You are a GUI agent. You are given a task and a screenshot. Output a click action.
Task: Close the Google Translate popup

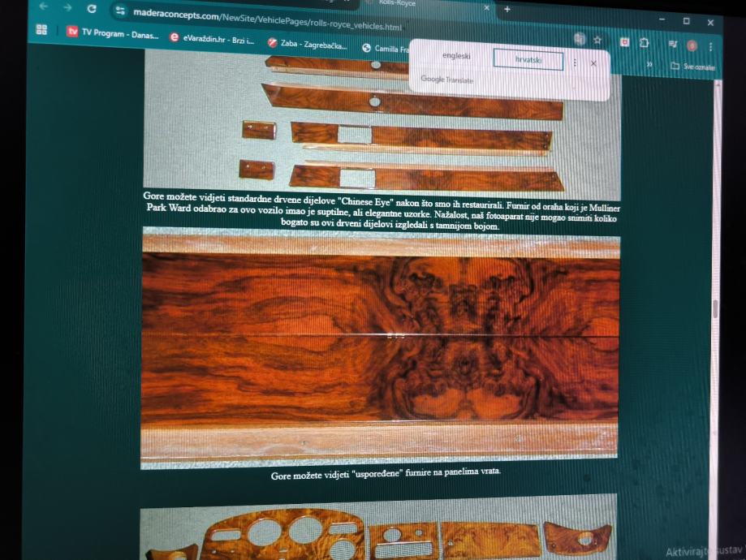point(593,63)
